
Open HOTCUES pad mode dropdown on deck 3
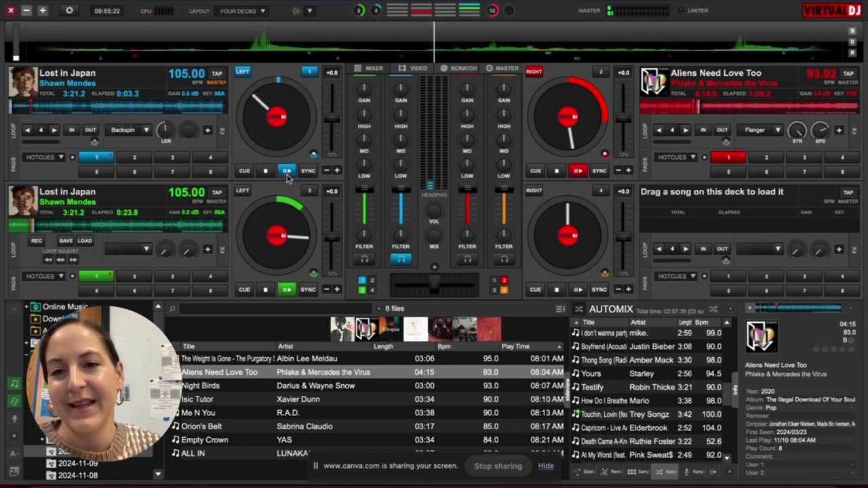point(44,277)
